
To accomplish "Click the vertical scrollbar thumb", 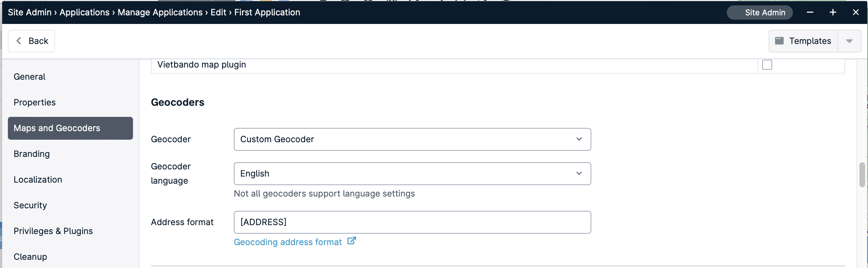I will point(862,175).
